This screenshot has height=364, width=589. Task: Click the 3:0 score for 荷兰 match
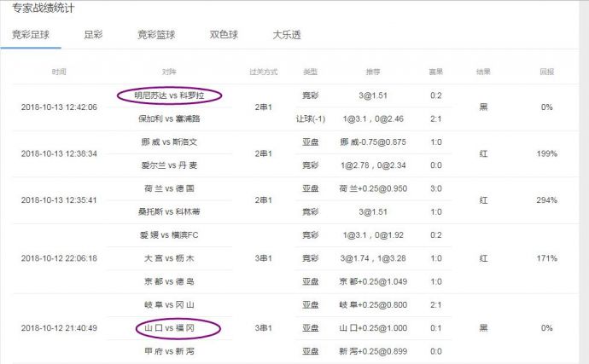point(435,188)
